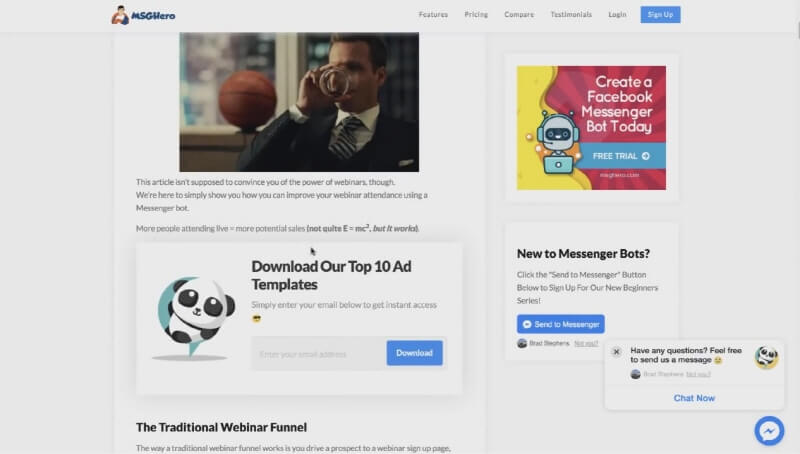Viewport: 800px width, 454px height.
Task: Click 'New to Messenger Bots?' heading
Action: click(x=583, y=254)
